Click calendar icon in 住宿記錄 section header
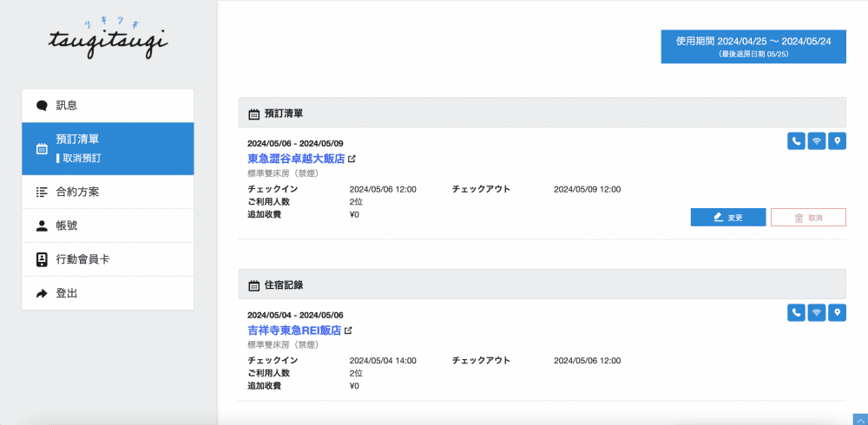 coord(253,285)
